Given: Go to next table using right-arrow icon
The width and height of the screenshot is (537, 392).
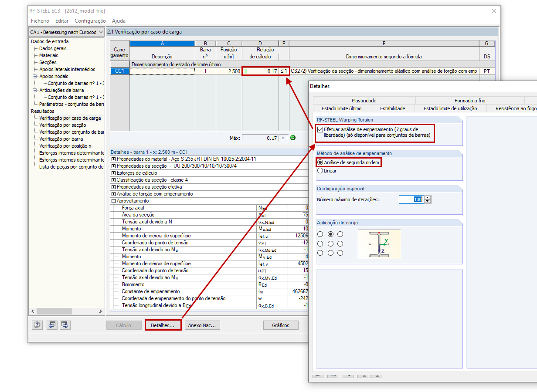Looking at the screenshot, I should click(65, 325).
